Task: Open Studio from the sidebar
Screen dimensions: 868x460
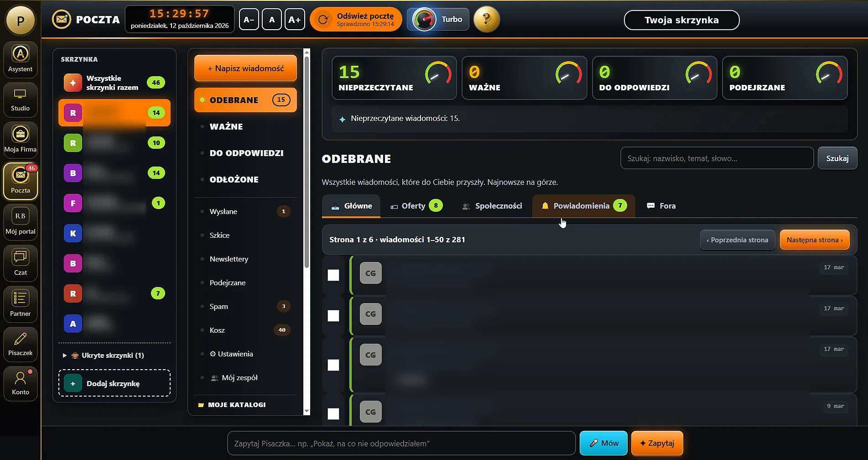Action: [20, 99]
